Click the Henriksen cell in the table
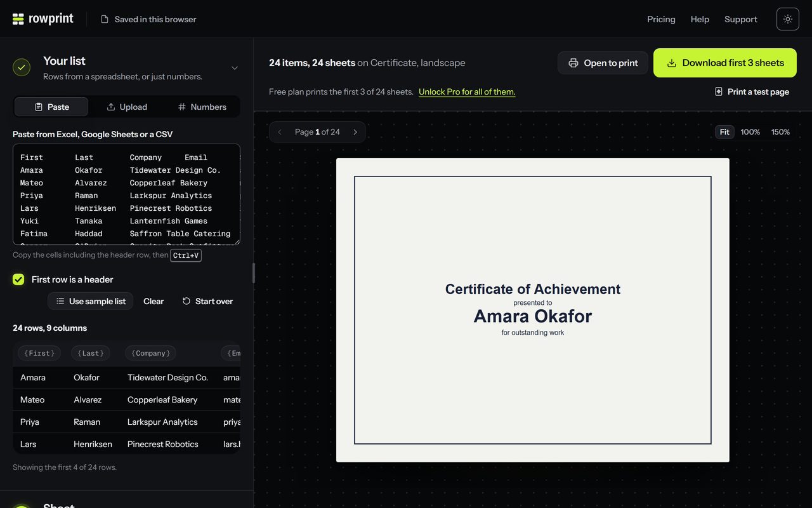Image resolution: width=812 pixels, height=508 pixels. pyautogui.click(x=93, y=444)
